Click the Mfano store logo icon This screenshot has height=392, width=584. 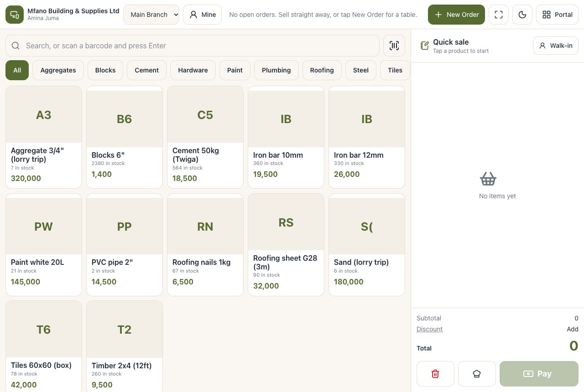(15, 15)
